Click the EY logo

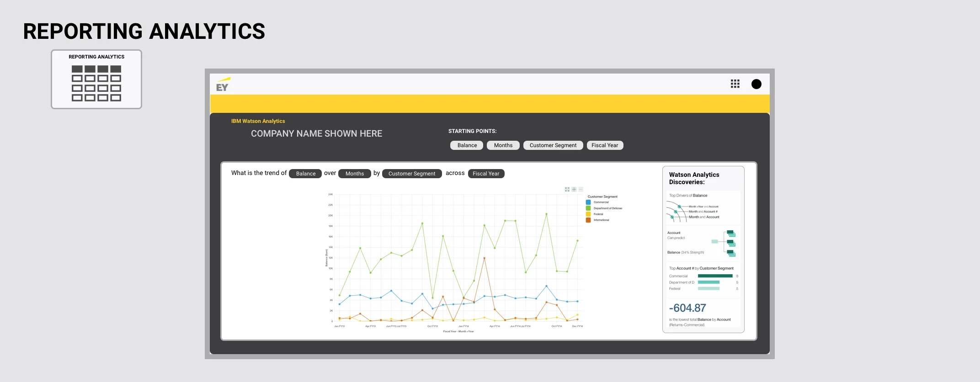(223, 85)
